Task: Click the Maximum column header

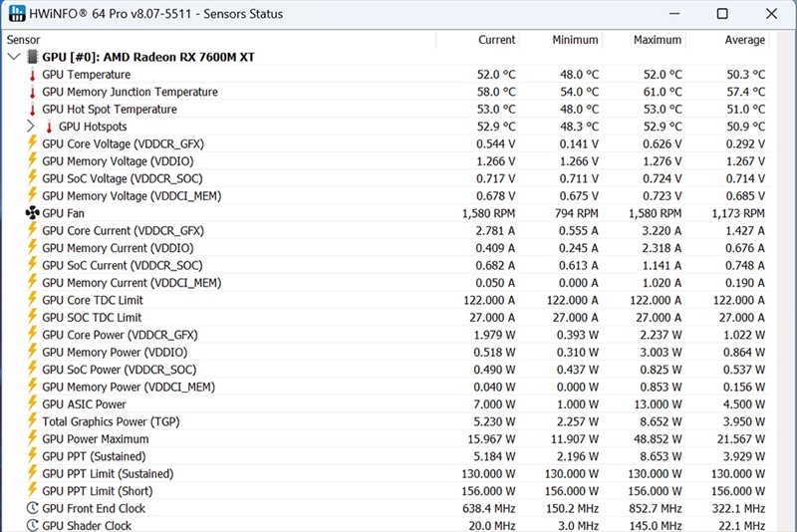Action: pos(658,40)
